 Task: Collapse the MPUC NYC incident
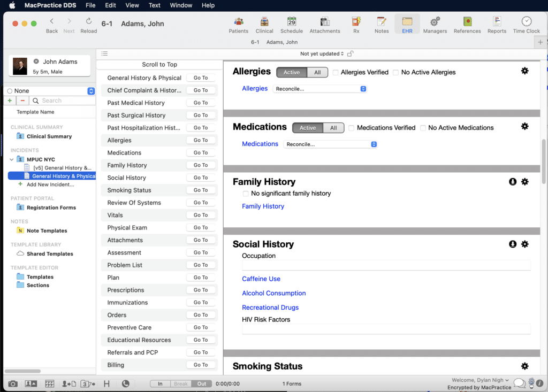click(x=12, y=160)
